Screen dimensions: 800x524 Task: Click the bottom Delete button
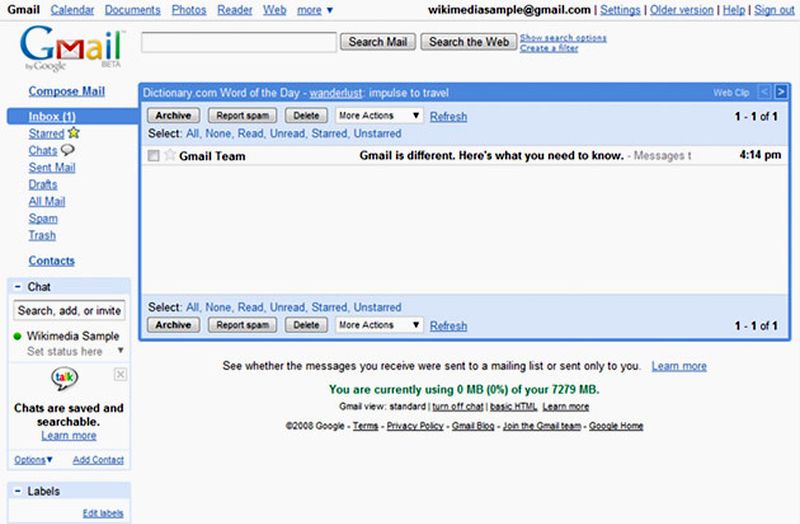tap(306, 325)
